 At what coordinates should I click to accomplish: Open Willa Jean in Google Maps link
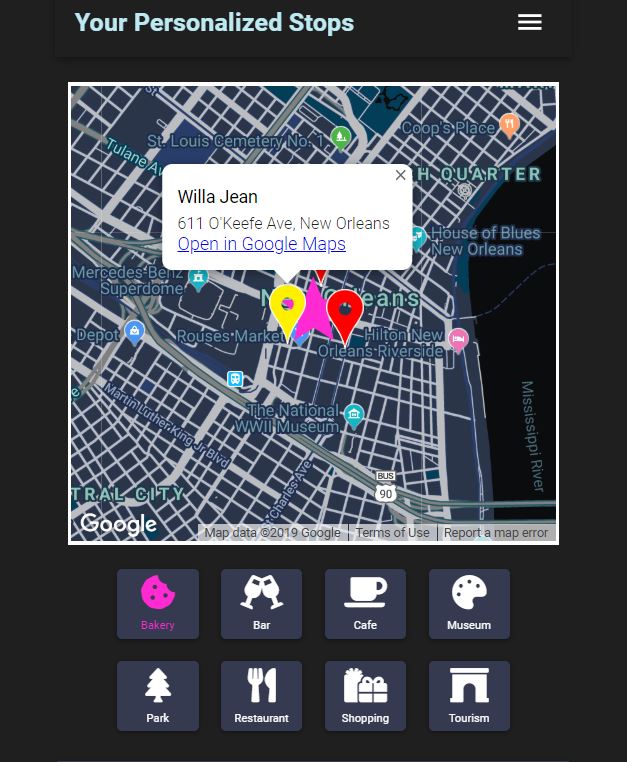click(261, 243)
